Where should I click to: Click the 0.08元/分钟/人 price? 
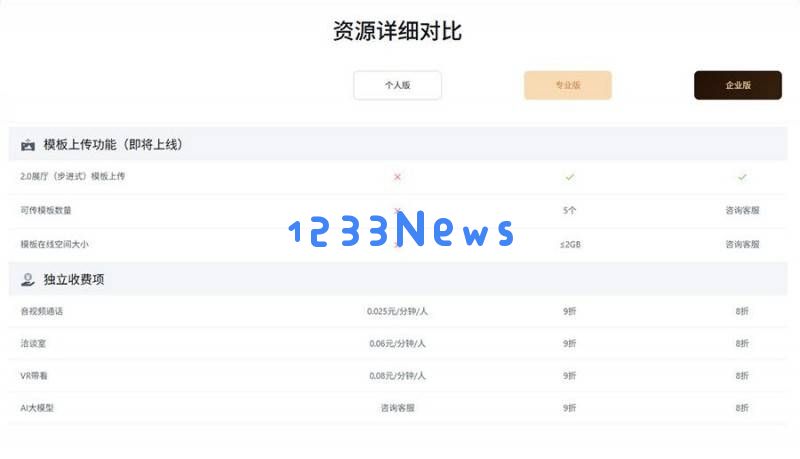pos(397,376)
